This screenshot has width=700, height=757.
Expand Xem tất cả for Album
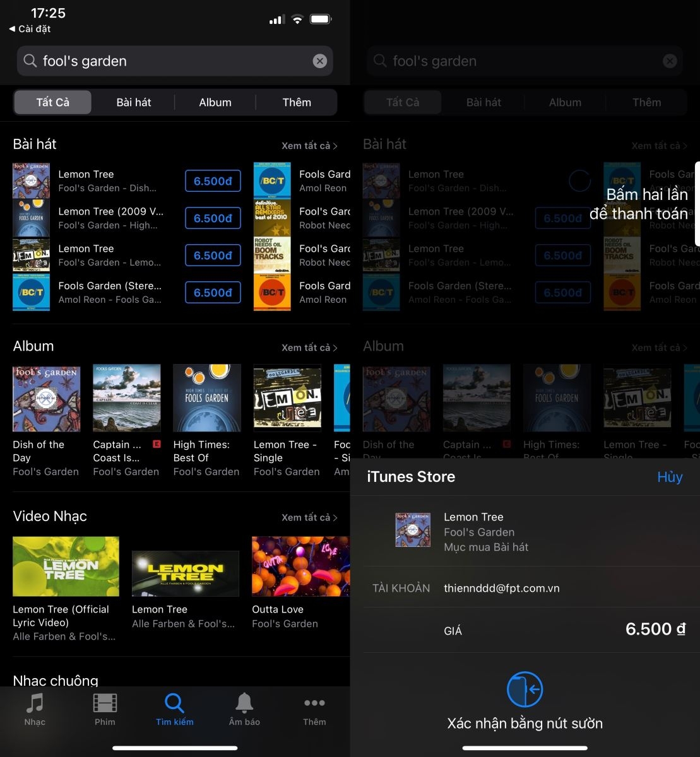309,348
